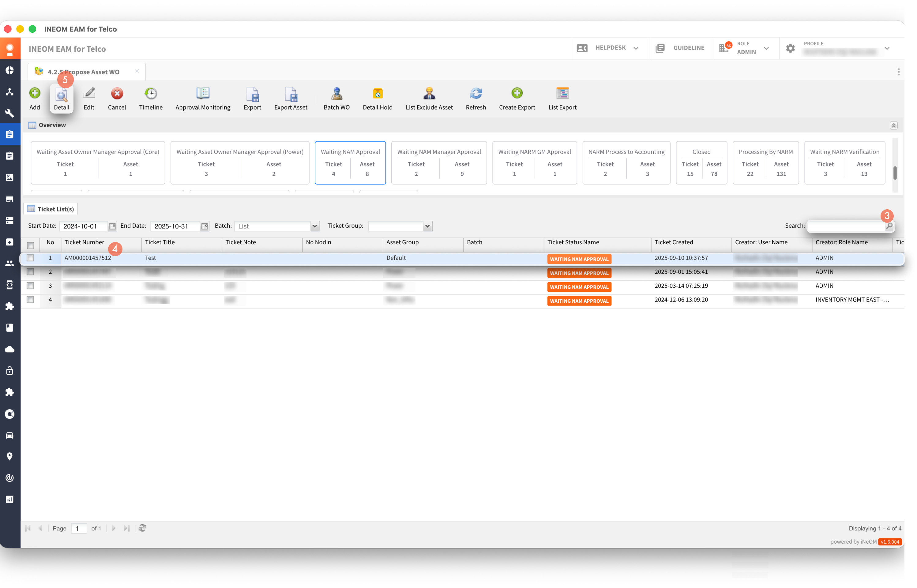
Task: Toggle the select-all header checkbox
Action: 31,245
